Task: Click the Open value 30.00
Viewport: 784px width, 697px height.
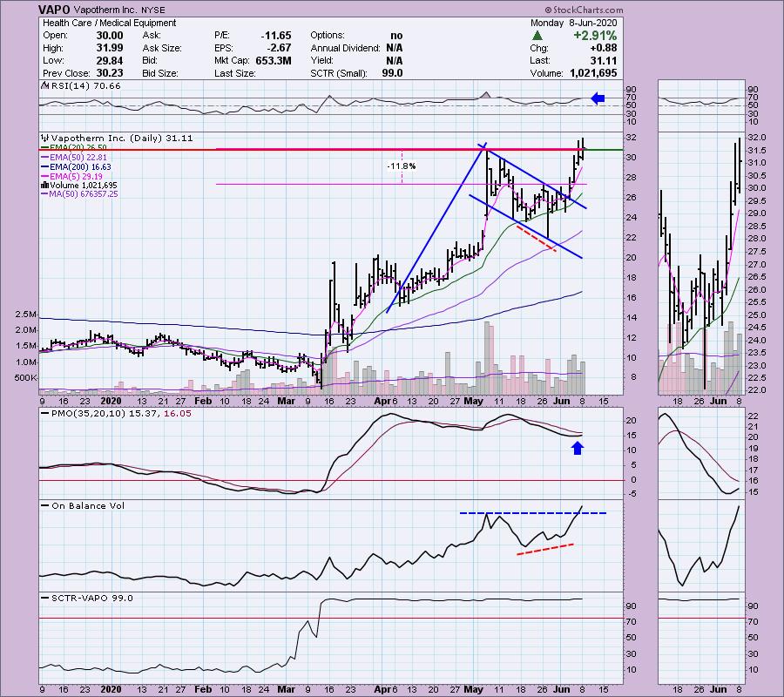Action: (x=110, y=36)
